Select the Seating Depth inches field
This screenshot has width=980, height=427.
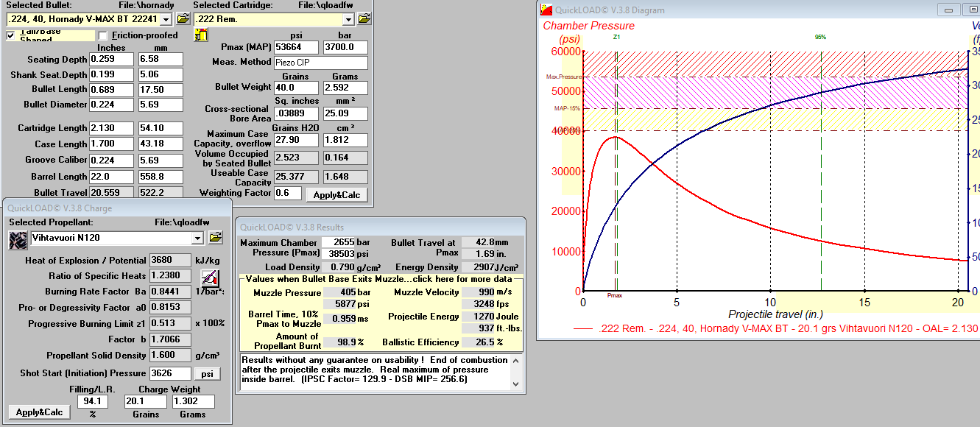(111, 59)
